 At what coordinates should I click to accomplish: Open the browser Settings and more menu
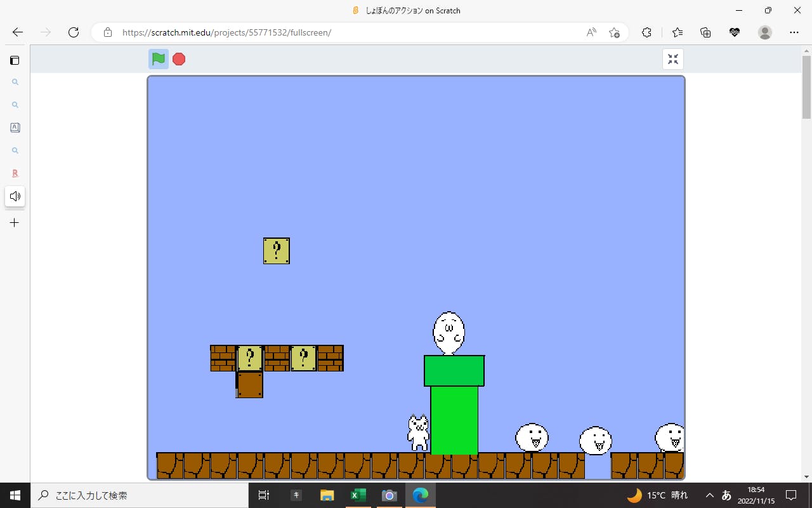click(x=794, y=32)
